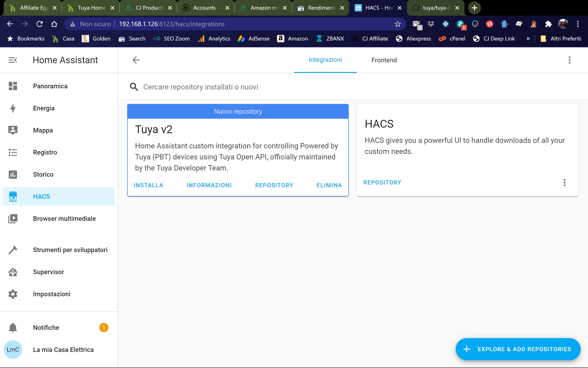Open Strumenti per sviluppatori
This screenshot has width=588, height=368.
pyautogui.click(x=59, y=250)
